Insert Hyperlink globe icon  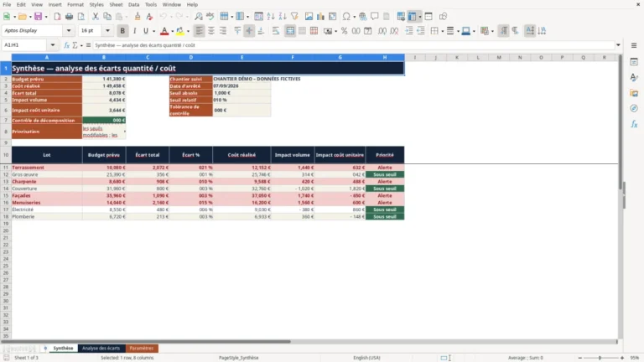(362, 17)
